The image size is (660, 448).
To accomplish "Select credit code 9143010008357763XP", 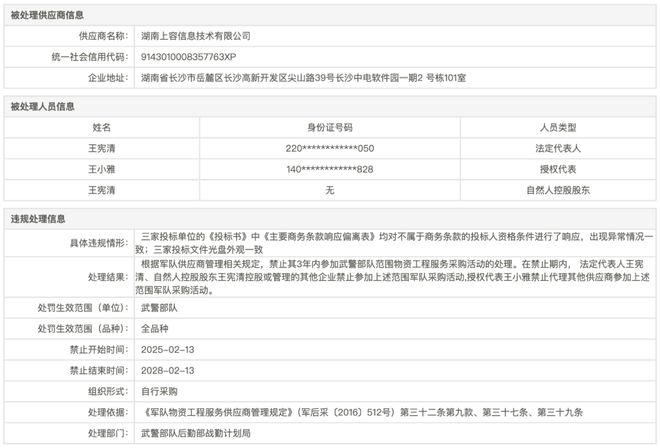I will 189,57.
